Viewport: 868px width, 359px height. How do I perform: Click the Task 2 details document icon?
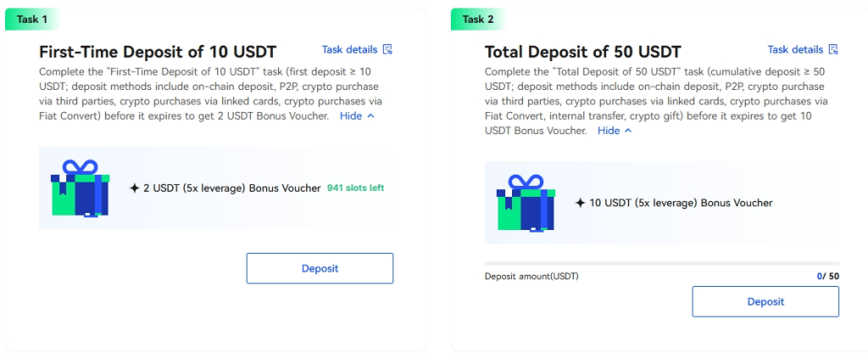click(x=833, y=50)
